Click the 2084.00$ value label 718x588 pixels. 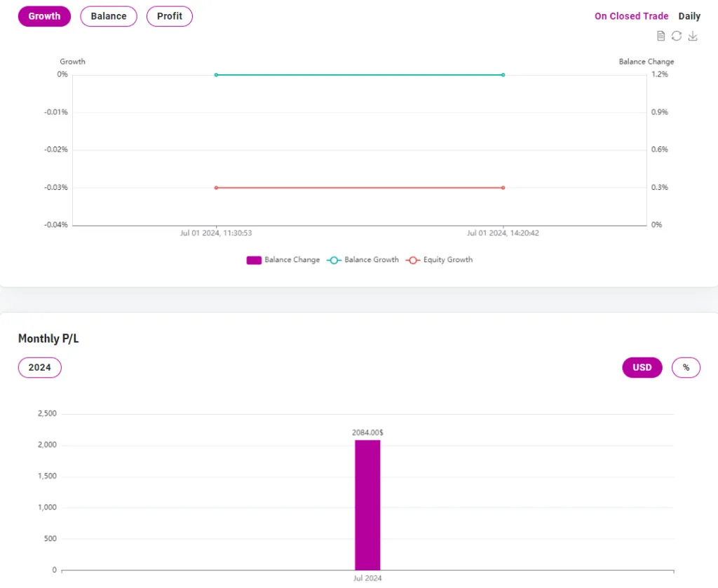pyautogui.click(x=367, y=432)
